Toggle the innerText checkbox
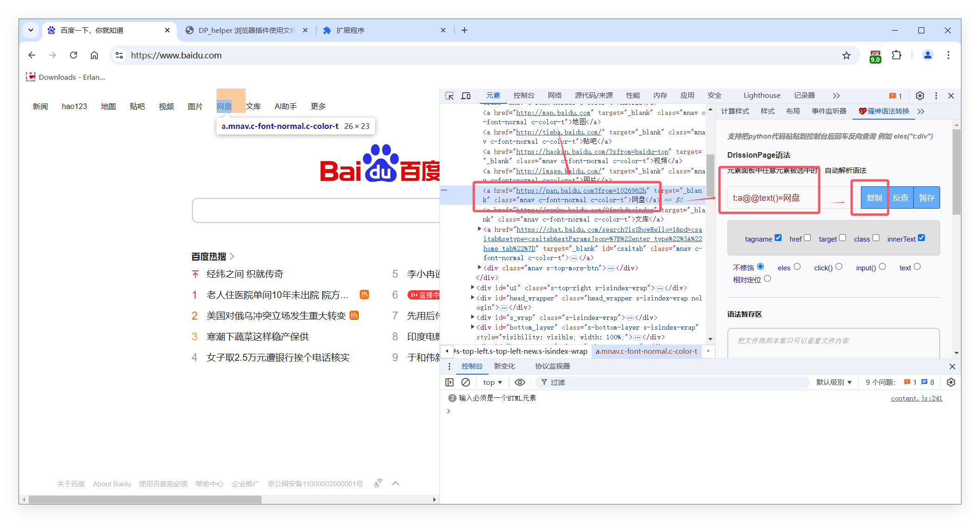This screenshot has height=523, width=980. [x=921, y=238]
